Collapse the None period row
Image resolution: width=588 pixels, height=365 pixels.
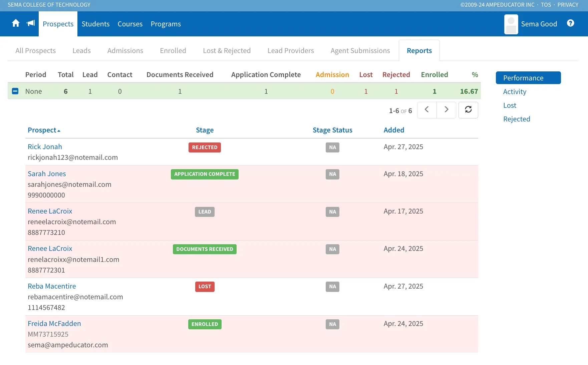coord(15,91)
